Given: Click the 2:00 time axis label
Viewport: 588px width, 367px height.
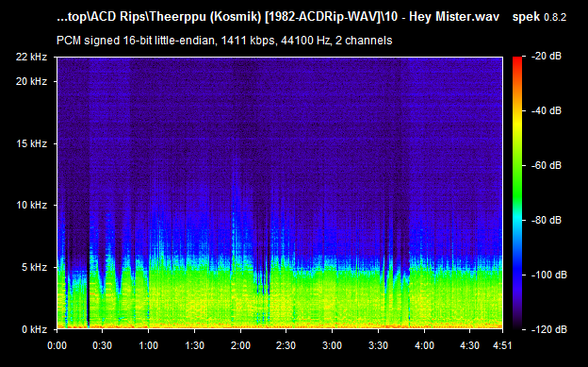Looking at the screenshot, I should click(240, 345).
